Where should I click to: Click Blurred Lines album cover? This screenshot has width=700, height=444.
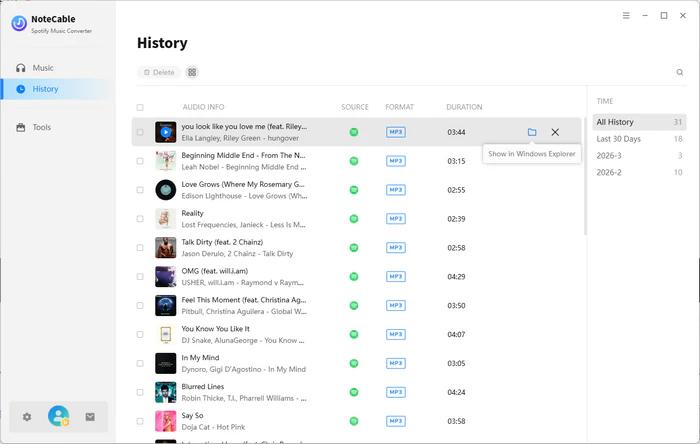[x=166, y=392]
